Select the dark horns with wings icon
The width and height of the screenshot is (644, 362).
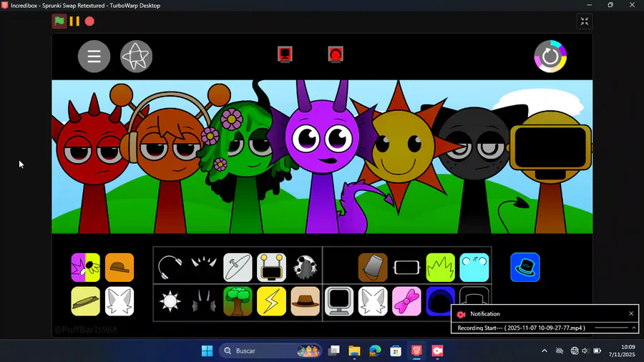(204, 301)
